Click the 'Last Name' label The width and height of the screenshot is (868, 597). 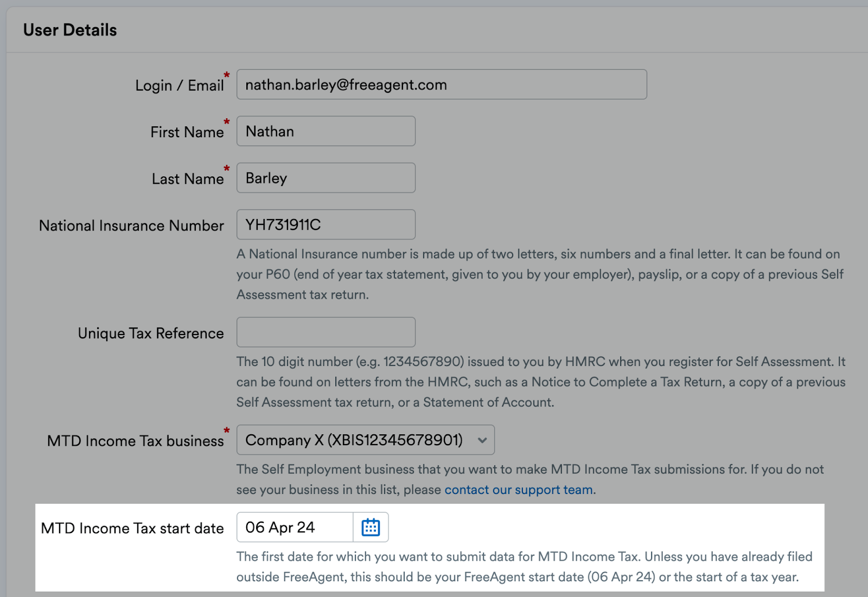[188, 179]
